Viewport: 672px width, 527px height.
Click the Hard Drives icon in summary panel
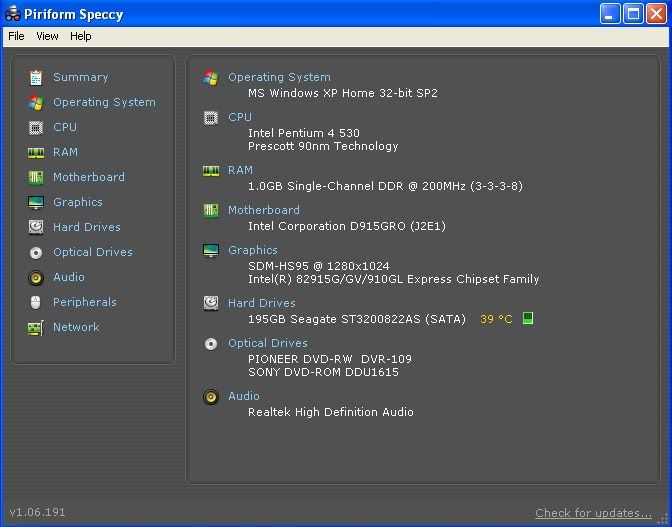coord(211,303)
